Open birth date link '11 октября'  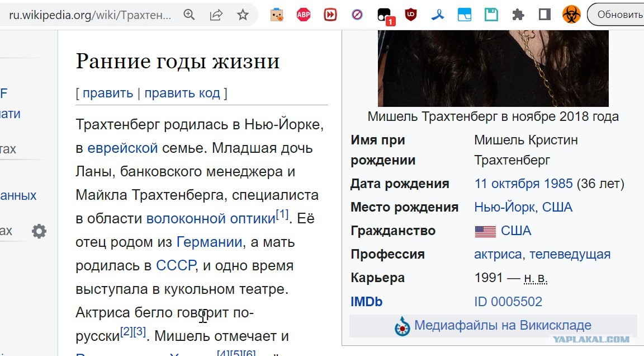point(507,184)
